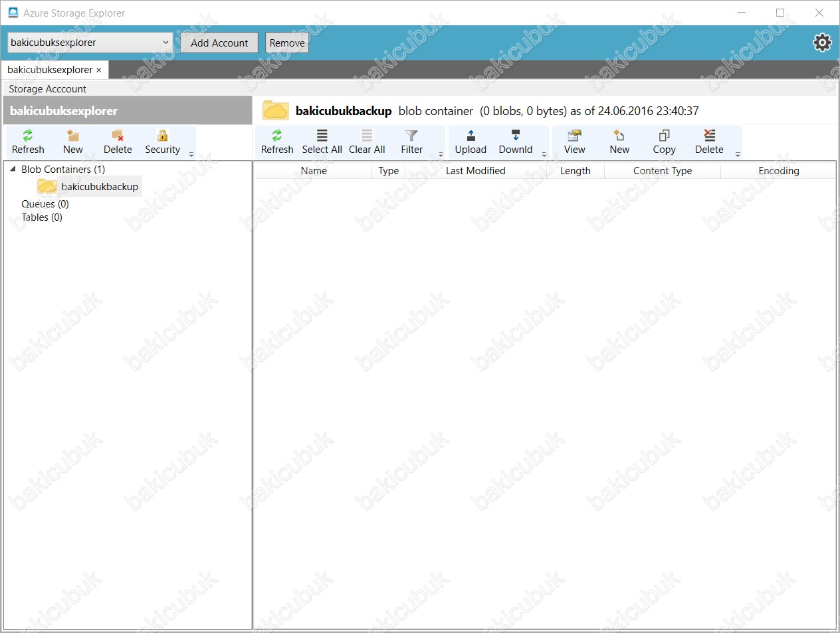This screenshot has width=840, height=633.
Task: Open the storage account selector dropdown
Action: pyautogui.click(x=90, y=43)
